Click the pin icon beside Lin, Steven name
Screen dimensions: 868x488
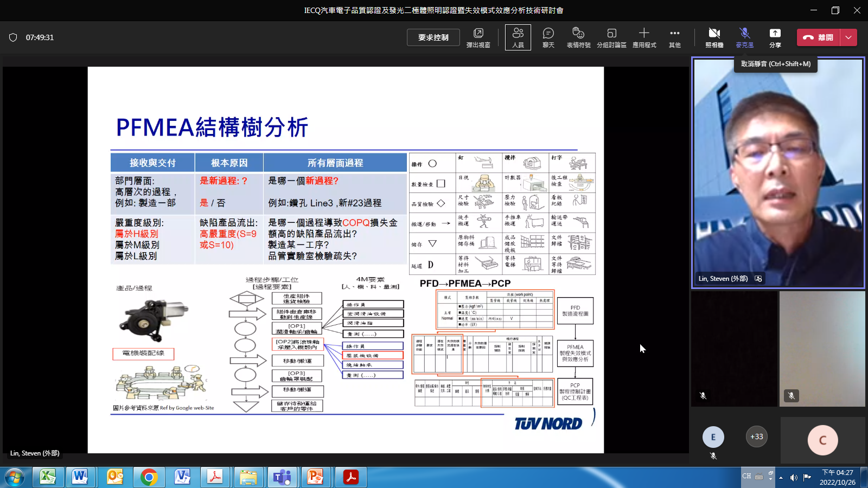[758, 279]
